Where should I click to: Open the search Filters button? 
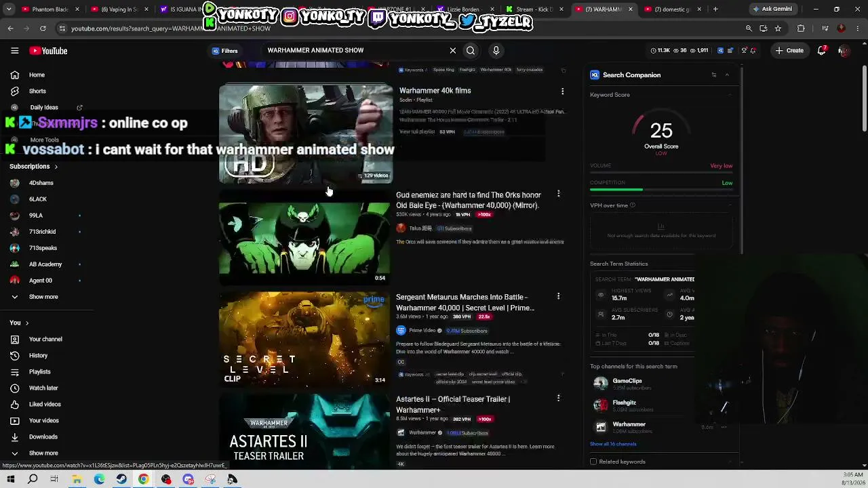click(224, 51)
